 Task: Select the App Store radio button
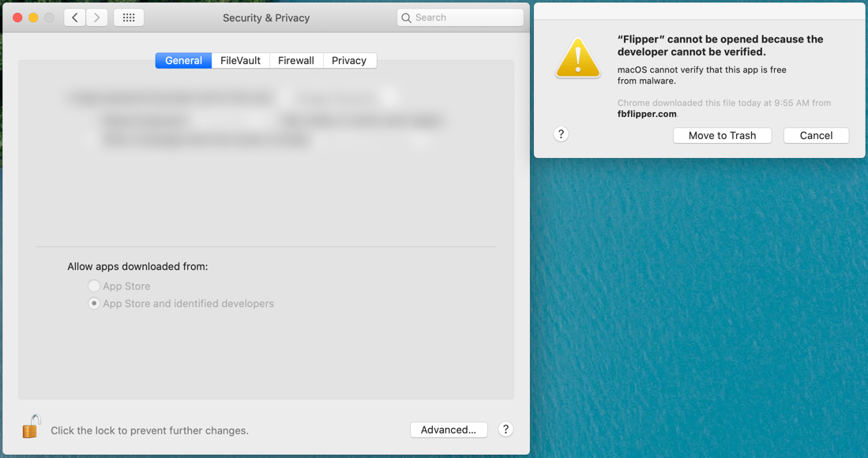(94, 286)
